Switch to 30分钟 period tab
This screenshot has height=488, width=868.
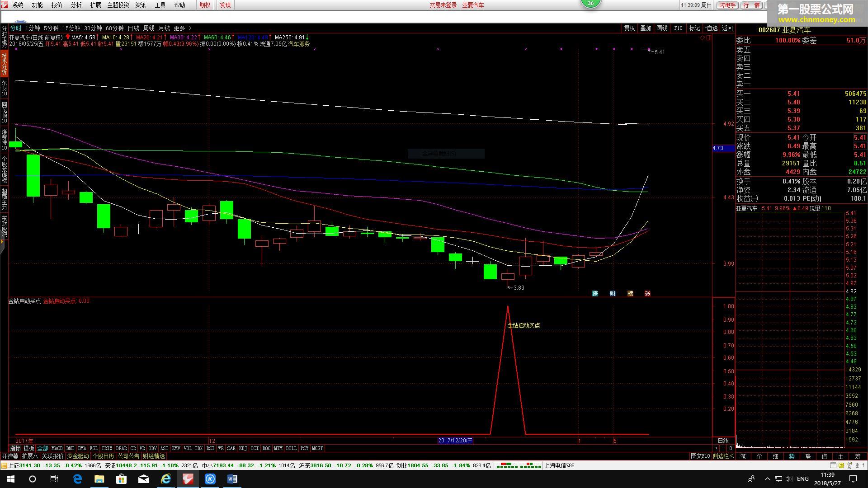[93, 28]
